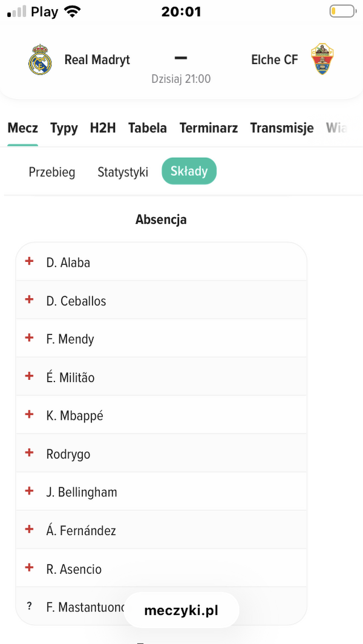Image resolution: width=363 pixels, height=644 pixels.
Task: Select D. Ceballos in the absence list
Action: (x=76, y=301)
